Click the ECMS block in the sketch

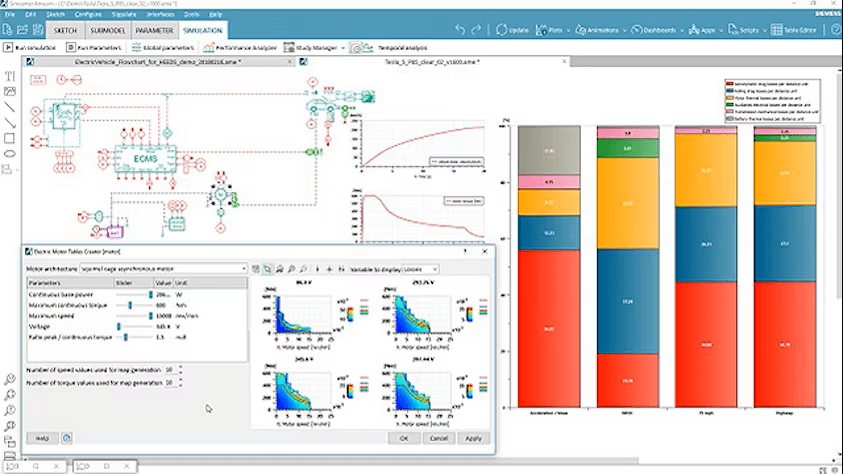[132, 157]
